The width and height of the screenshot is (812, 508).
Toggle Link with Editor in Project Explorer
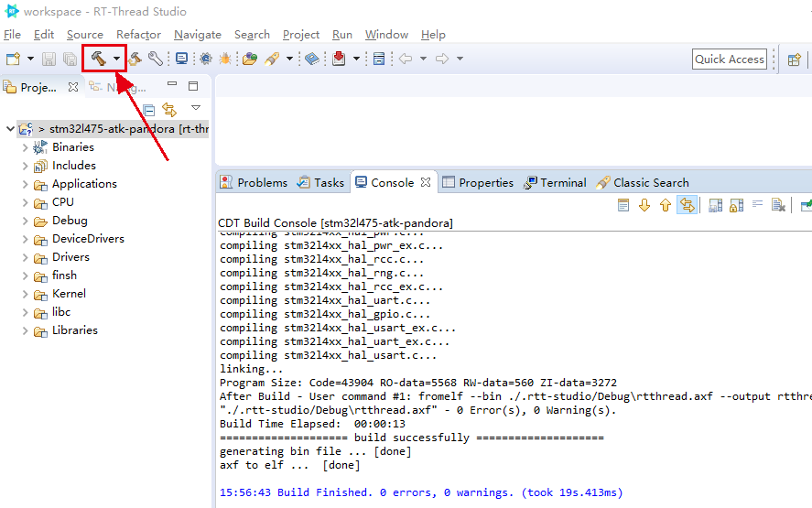[169, 110]
